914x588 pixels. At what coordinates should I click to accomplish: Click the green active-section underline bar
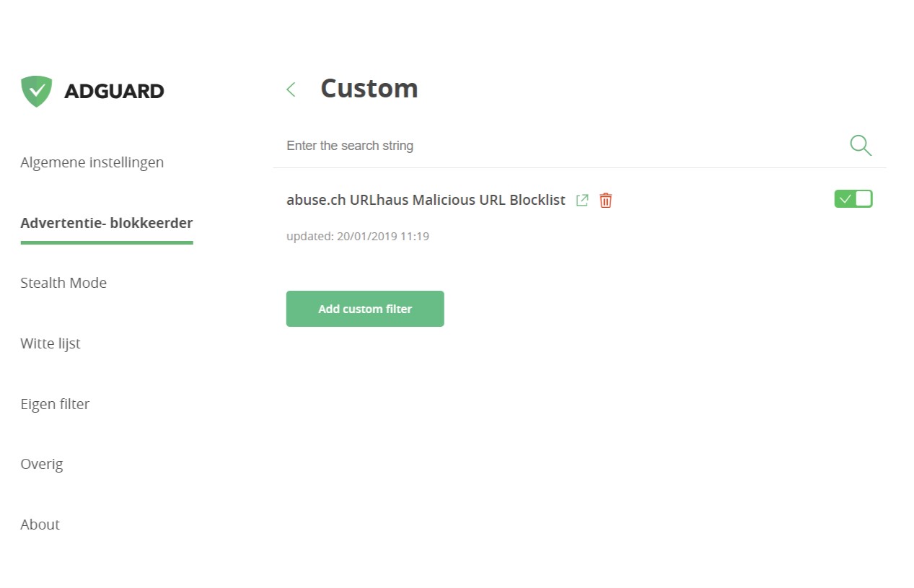(106, 242)
